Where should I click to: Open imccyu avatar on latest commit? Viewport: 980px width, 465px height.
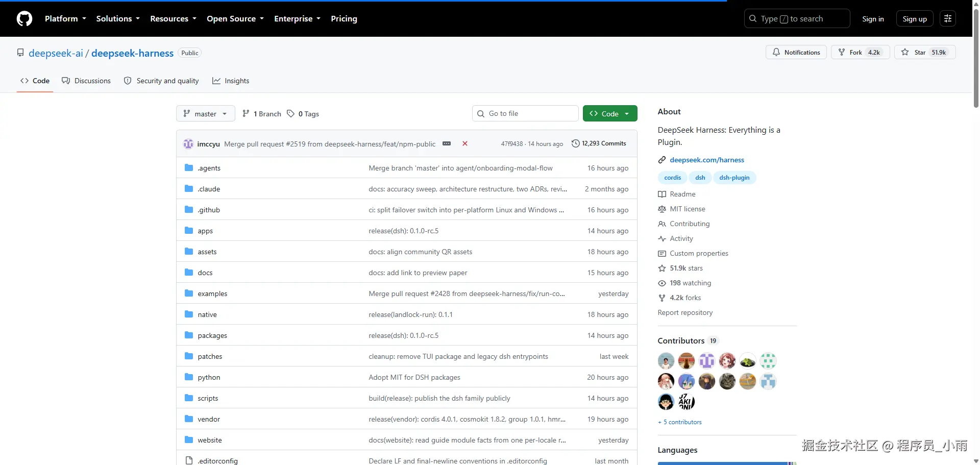pos(188,144)
